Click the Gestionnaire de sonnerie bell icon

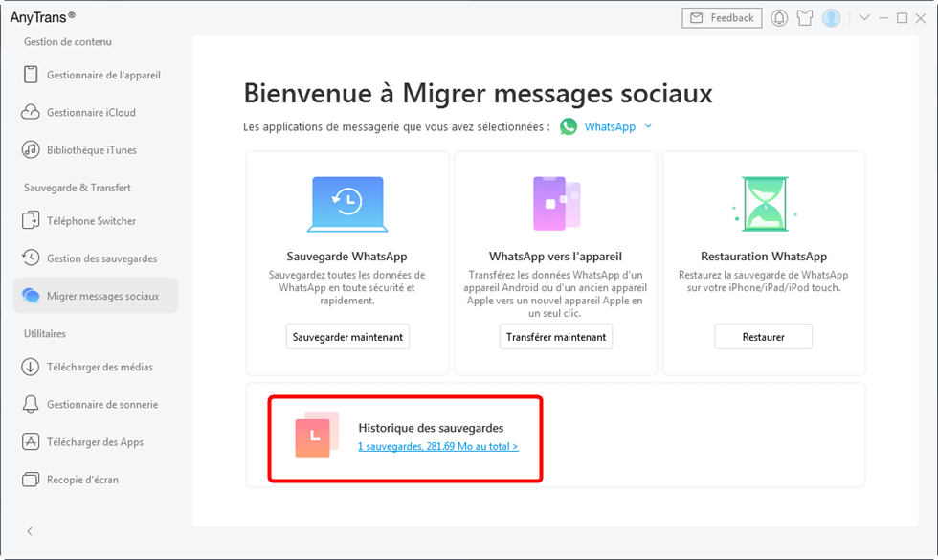[31, 404]
